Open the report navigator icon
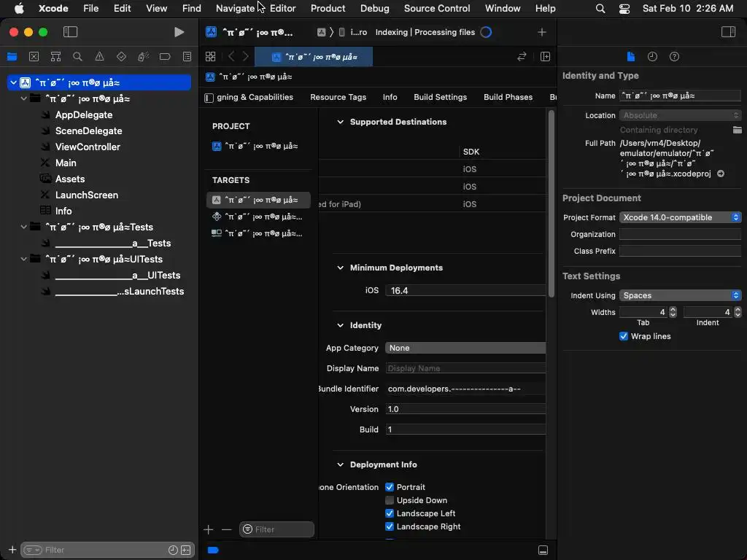The image size is (747, 560). [187, 57]
